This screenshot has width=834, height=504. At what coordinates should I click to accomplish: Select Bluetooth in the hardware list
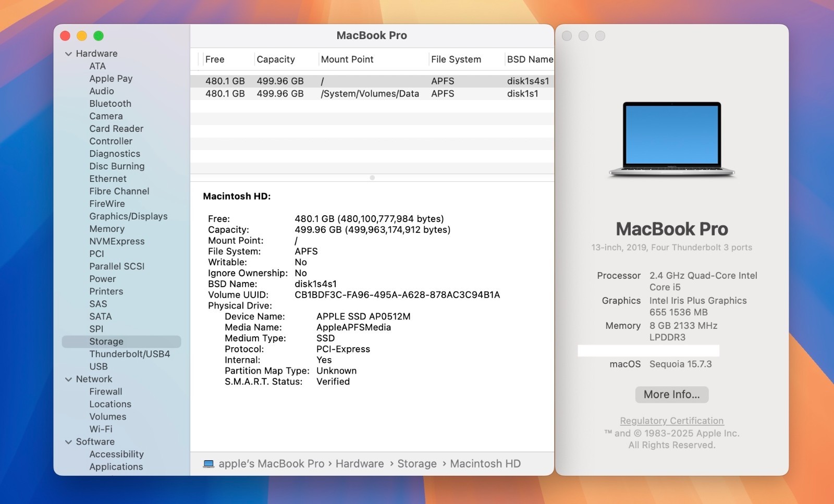pyautogui.click(x=110, y=104)
